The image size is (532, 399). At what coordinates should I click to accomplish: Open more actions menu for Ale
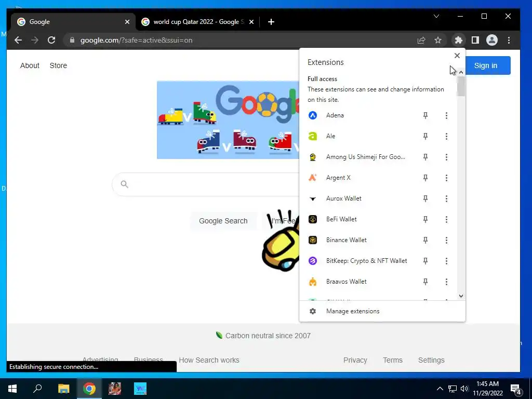click(446, 136)
